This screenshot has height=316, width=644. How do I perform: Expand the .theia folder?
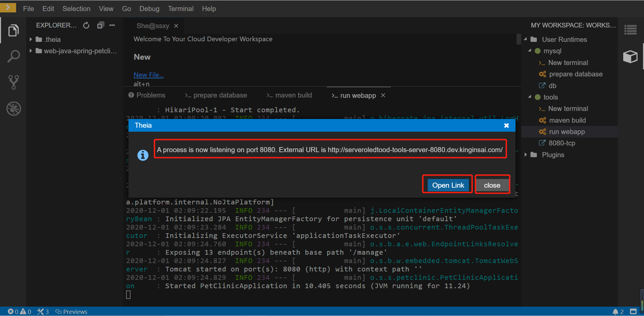click(31, 40)
